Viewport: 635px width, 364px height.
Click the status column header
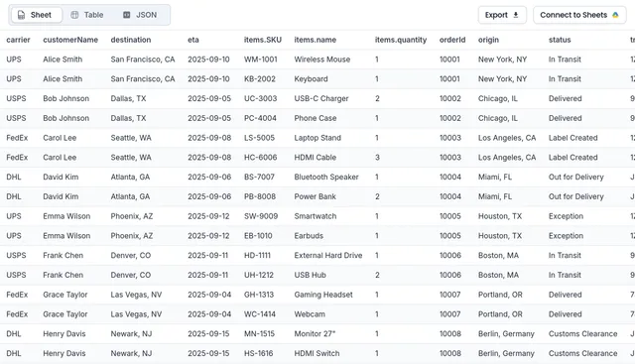tap(560, 40)
